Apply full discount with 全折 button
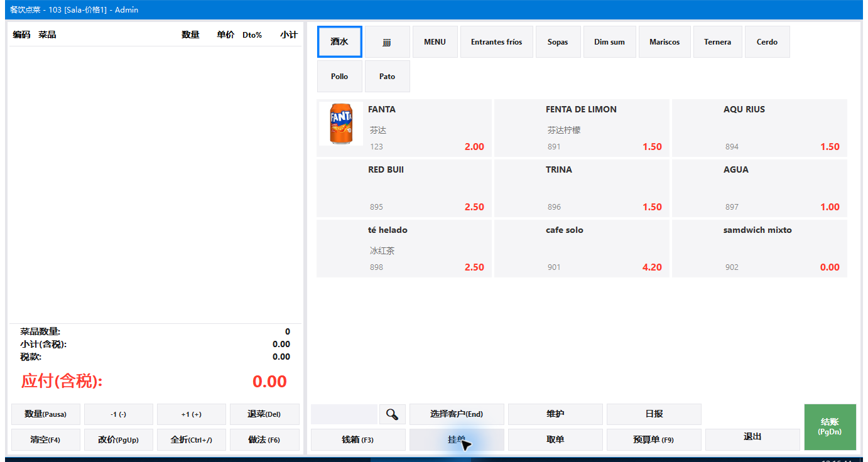Viewport: 868px width, 462px height. (192, 439)
